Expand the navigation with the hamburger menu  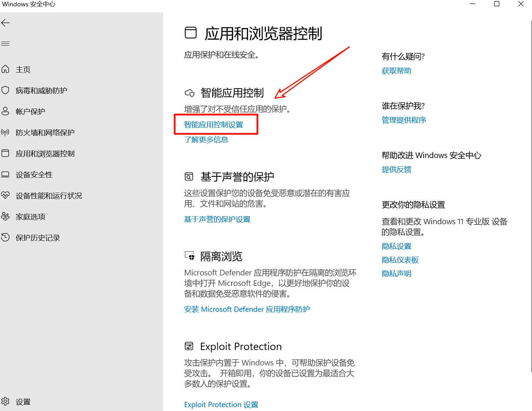click(5, 43)
